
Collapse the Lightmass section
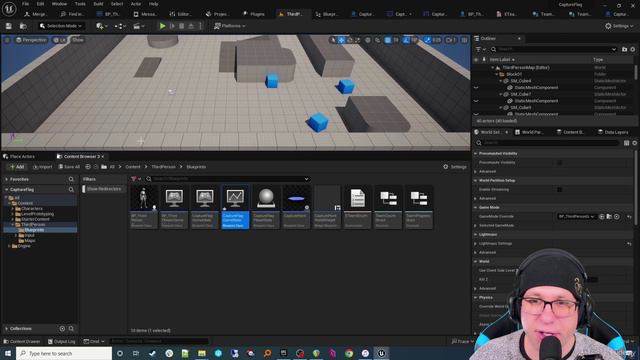tap(476, 234)
